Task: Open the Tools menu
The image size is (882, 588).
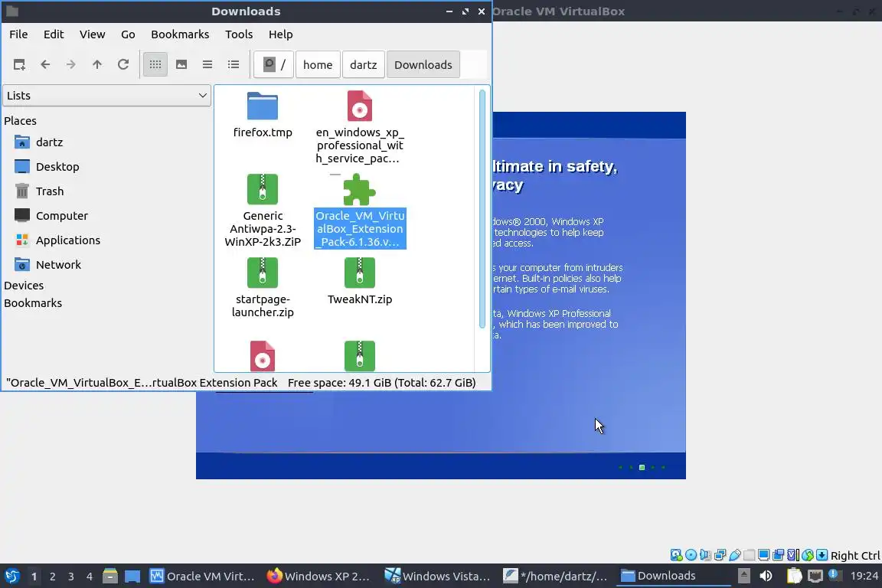Action: pos(239,34)
